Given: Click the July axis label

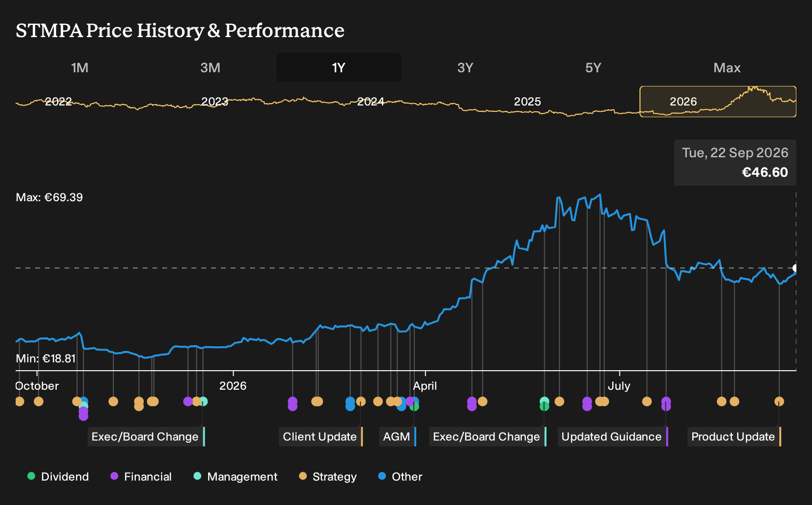Looking at the screenshot, I should point(619,386).
